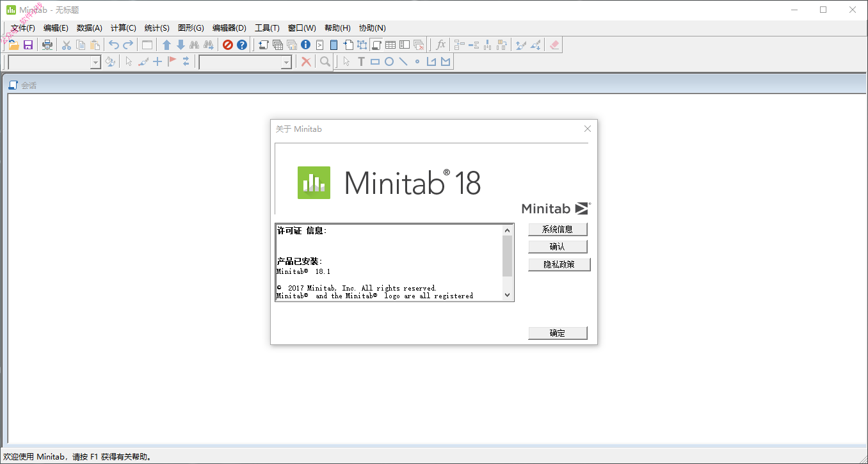Open the second toolbar combo box dropdown
This screenshot has width=868, height=464.
286,62
